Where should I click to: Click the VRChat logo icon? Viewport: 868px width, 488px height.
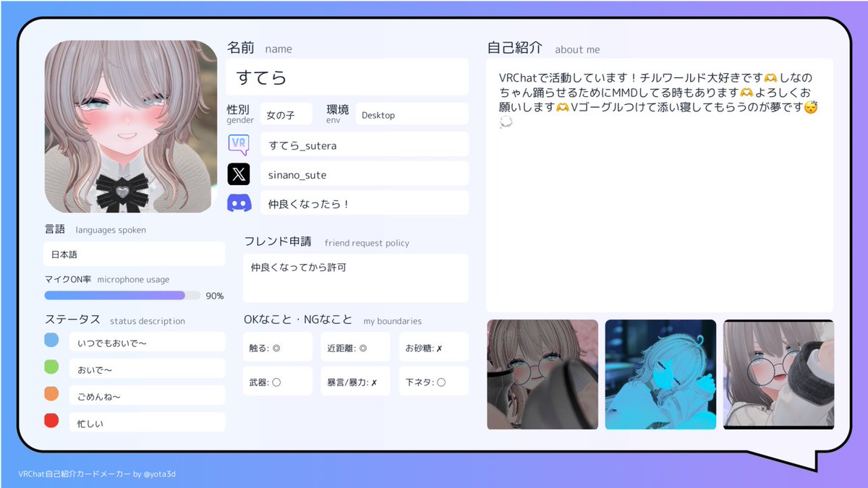tap(239, 144)
